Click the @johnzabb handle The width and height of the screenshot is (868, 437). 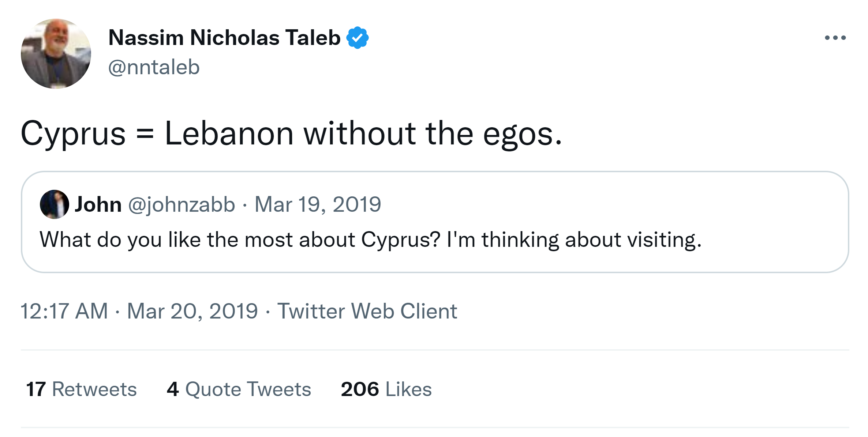click(x=182, y=204)
